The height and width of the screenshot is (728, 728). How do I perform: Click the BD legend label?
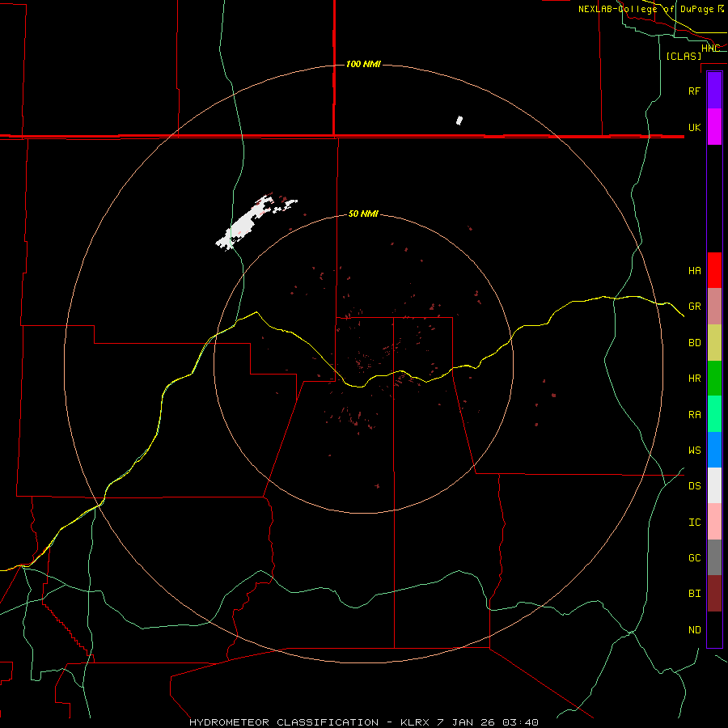694,343
